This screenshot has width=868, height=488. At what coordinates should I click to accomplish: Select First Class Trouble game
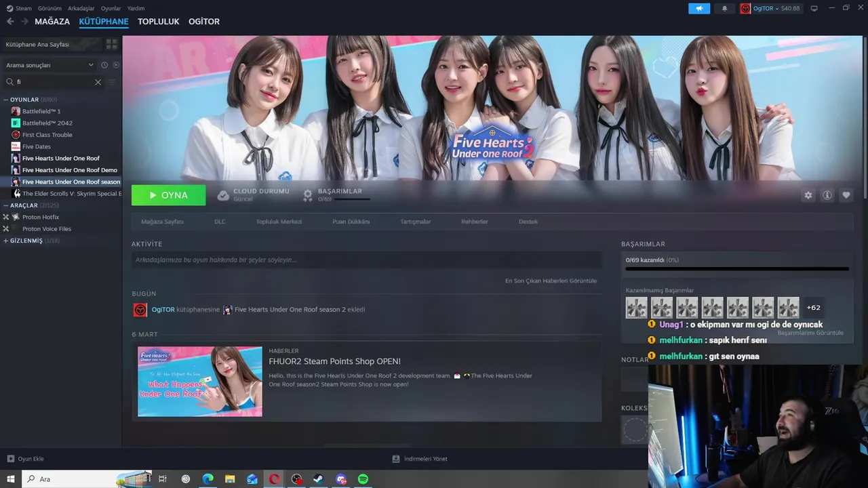click(x=47, y=135)
